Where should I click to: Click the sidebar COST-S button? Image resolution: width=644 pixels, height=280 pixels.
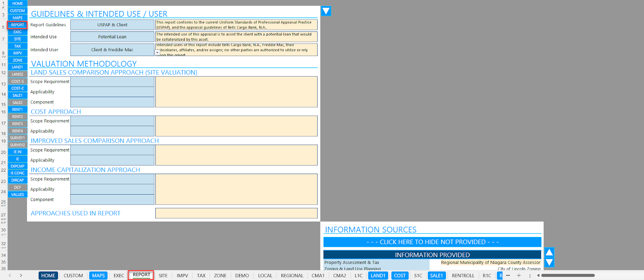point(17,81)
